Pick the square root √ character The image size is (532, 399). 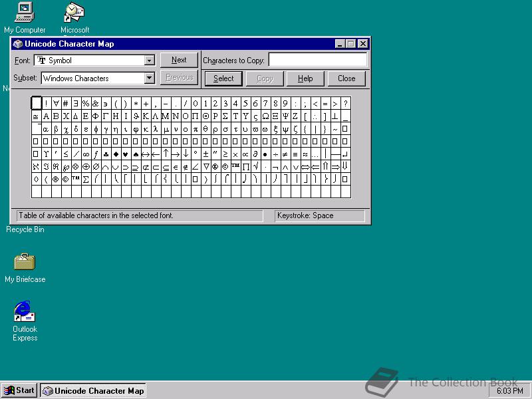(255, 167)
